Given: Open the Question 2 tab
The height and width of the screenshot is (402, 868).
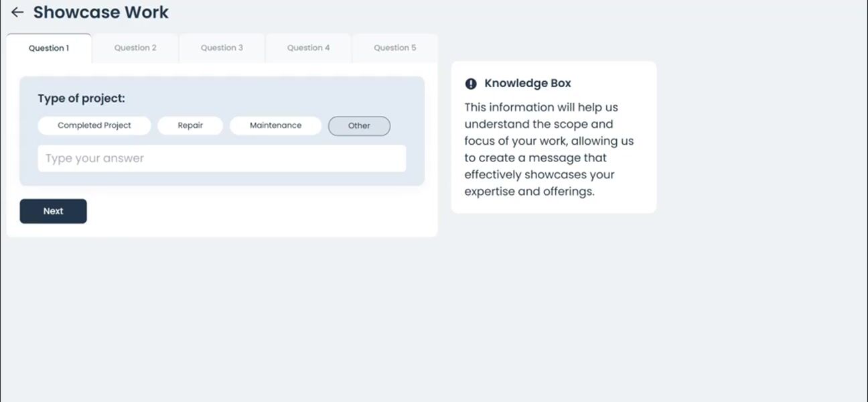Looking at the screenshot, I should 135,48.
